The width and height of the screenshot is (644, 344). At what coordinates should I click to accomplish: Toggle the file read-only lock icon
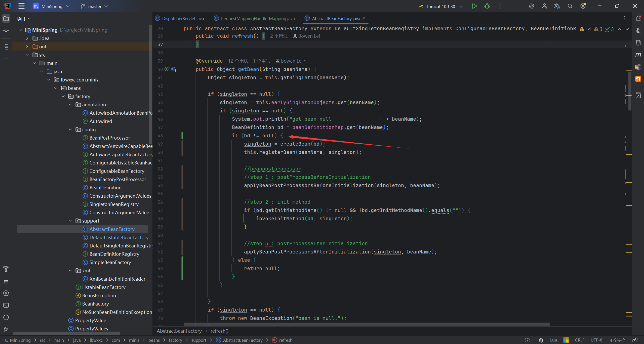[635, 340]
